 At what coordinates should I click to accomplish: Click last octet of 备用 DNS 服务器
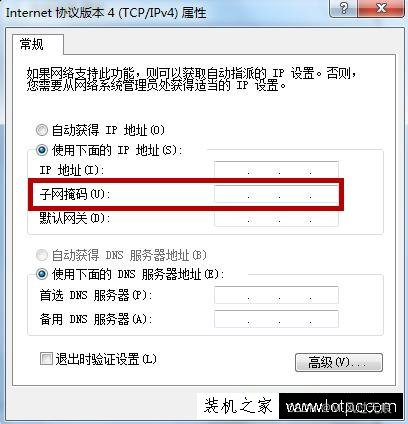pyautogui.click(x=324, y=319)
